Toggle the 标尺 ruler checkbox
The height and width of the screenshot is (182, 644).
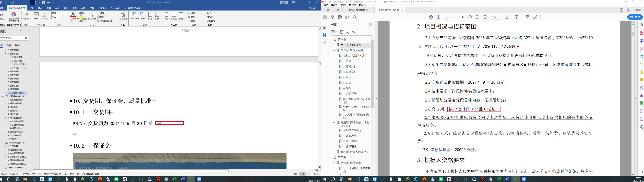[205, 13]
